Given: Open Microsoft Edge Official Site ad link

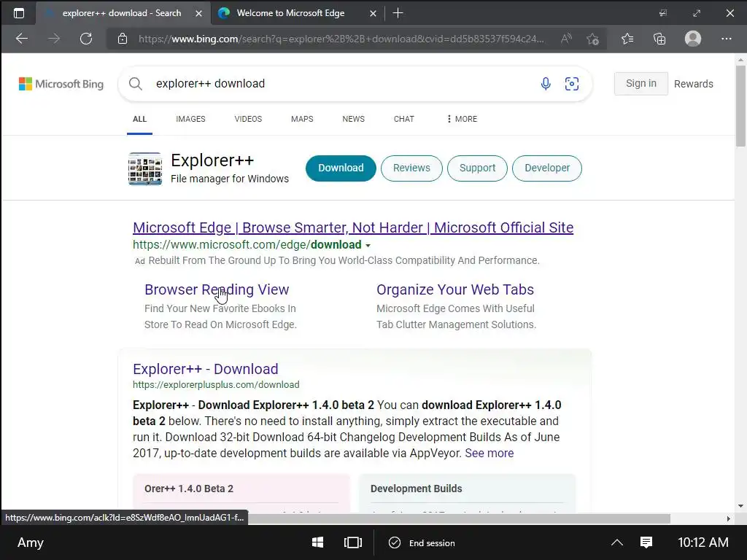Looking at the screenshot, I should pos(353,227).
